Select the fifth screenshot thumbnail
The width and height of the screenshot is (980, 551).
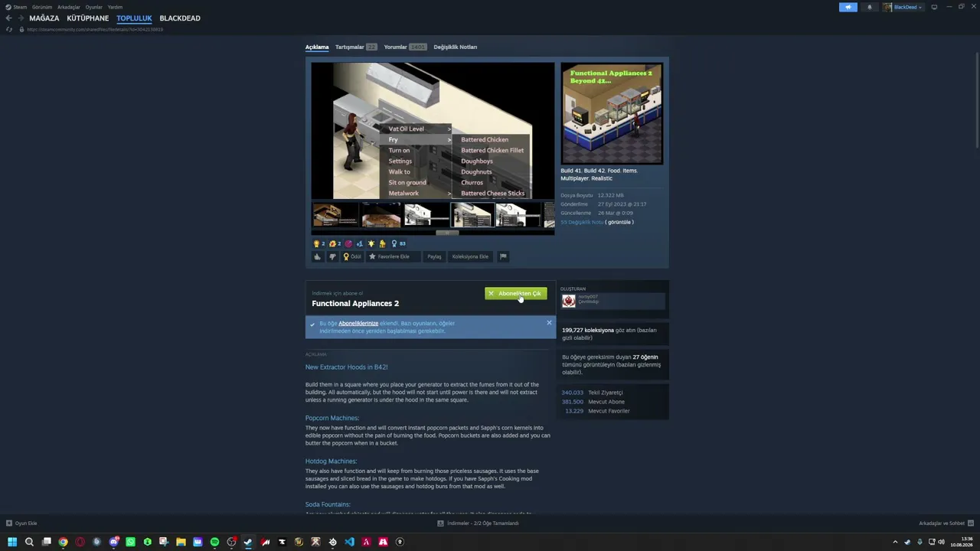click(x=518, y=214)
